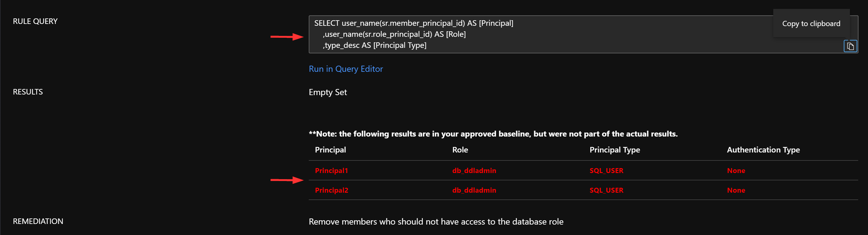
Task: Click the db_ddladmin role in Principal1 row
Action: (x=474, y=171)
